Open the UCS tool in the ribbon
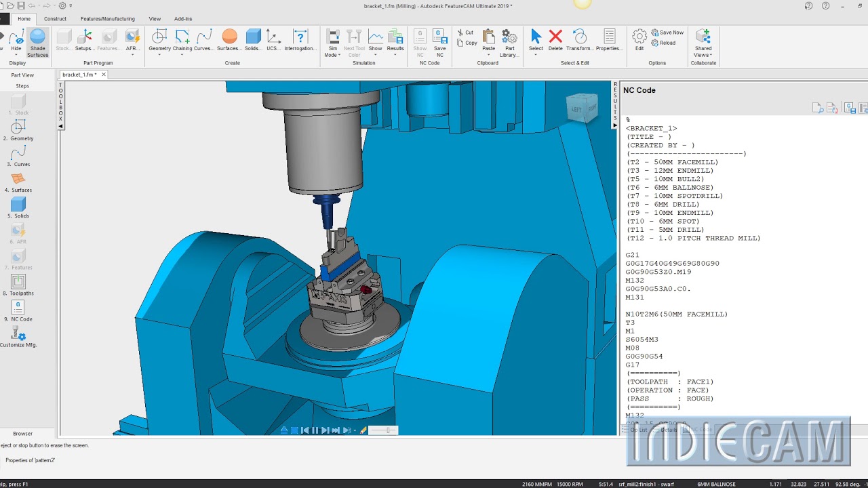This screenshot has height=488, width=868. 273,41
